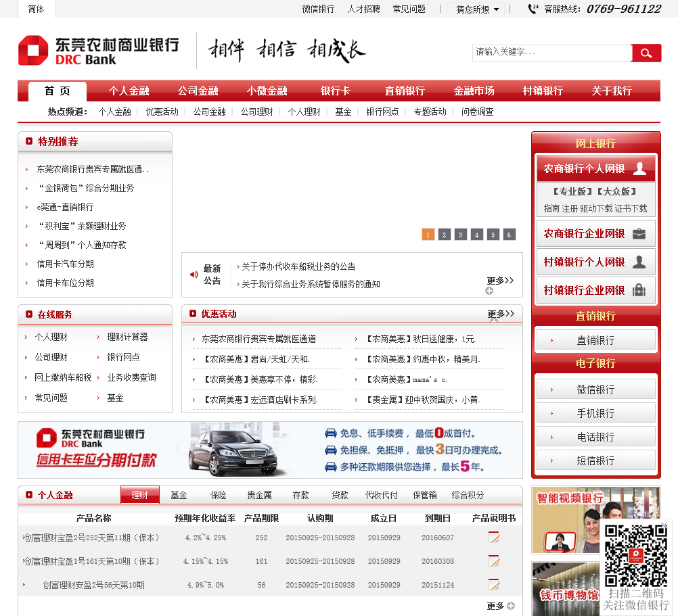Open 关于停办代收车船税业务的公告 announcement
The height and width of the screenshot is (616, 678).
[298, 266]
